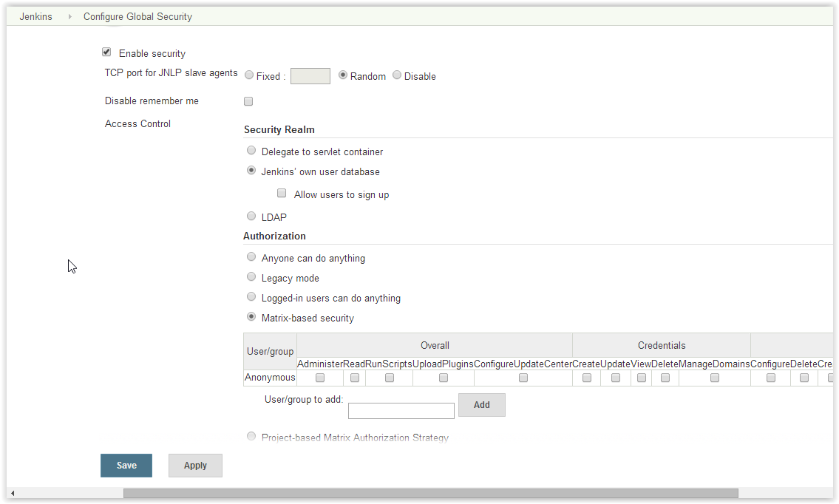The width and height of the screenshot is (839, 504).
Task: Uncheck the Enable security checkbox
Action: tap(106, 52)
